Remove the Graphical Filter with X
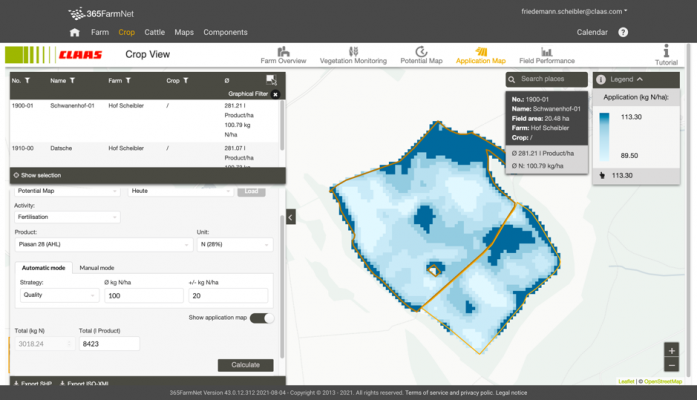This screenshot has width=697, height=400. 276,94
